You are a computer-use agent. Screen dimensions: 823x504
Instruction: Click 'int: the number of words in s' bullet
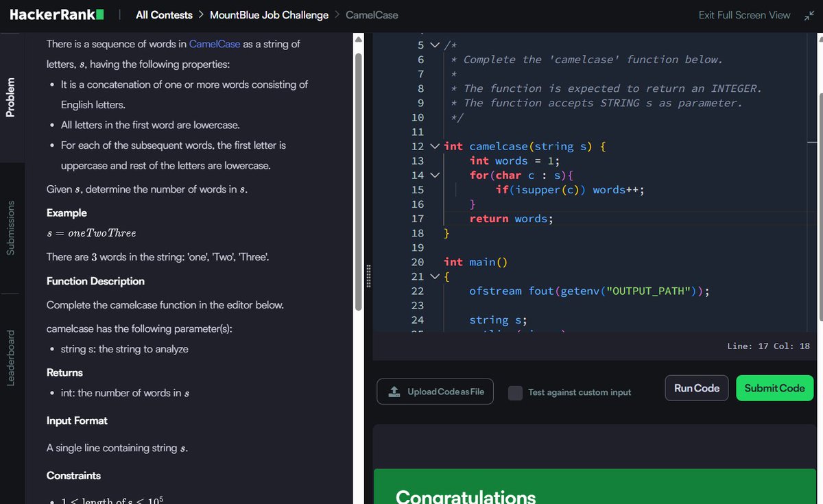click(126, 393)
